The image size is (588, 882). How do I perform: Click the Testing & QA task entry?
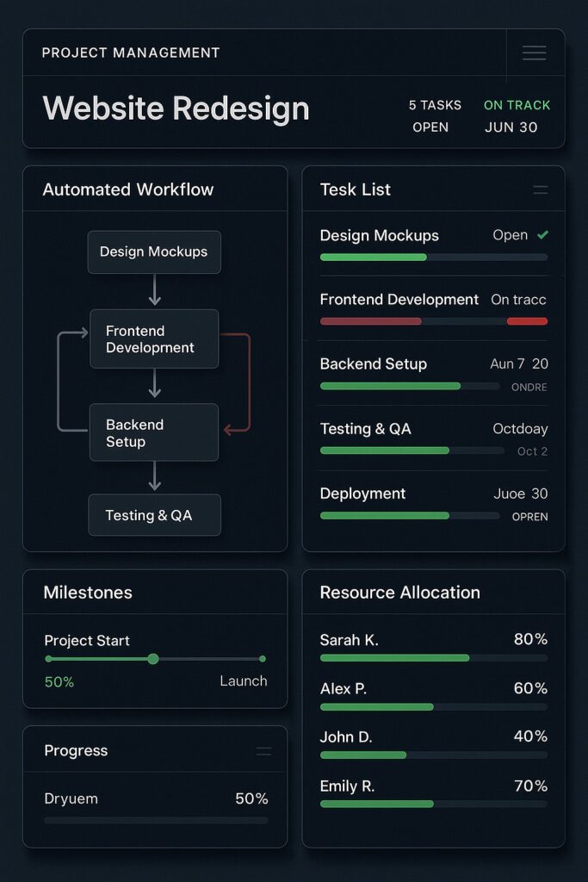pyautogui.click(x=365, y=429)
